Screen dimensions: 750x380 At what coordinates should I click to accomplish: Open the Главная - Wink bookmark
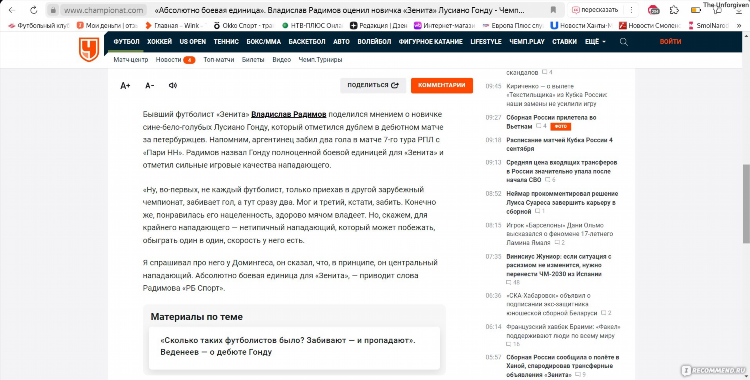point(176,25)
